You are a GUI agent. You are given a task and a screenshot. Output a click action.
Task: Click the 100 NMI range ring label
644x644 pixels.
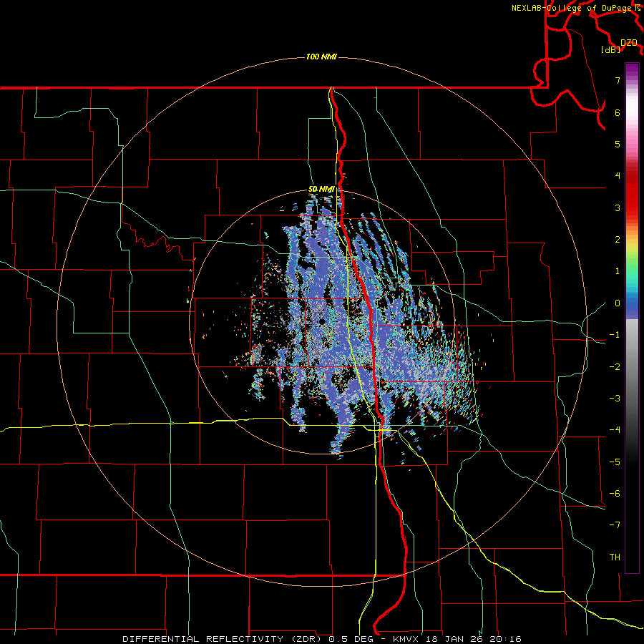coord(321,57)
